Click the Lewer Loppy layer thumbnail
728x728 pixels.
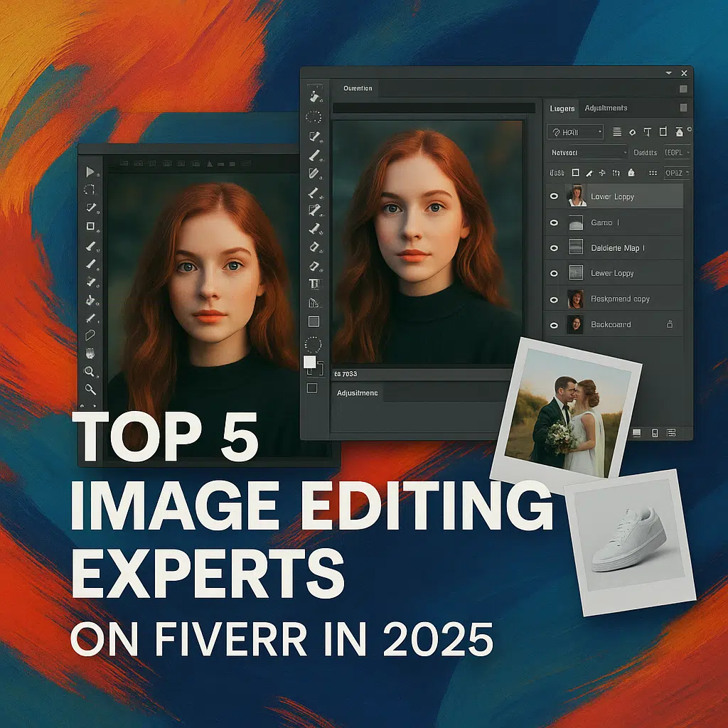(576, 273)
